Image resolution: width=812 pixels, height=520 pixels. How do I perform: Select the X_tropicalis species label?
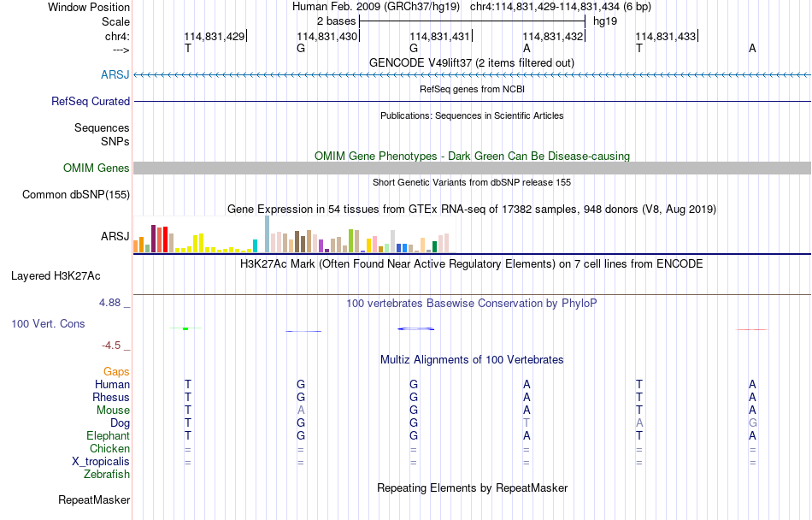pos(101,462)
